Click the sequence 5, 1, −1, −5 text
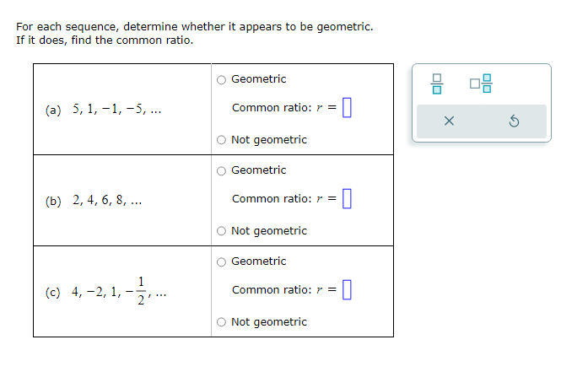Viewport: 588px width, 388px height. click(x=116, y=109)
